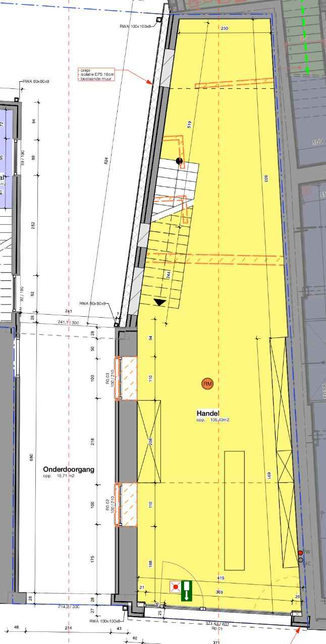Select the 230 width dimension text

(225, 29)
